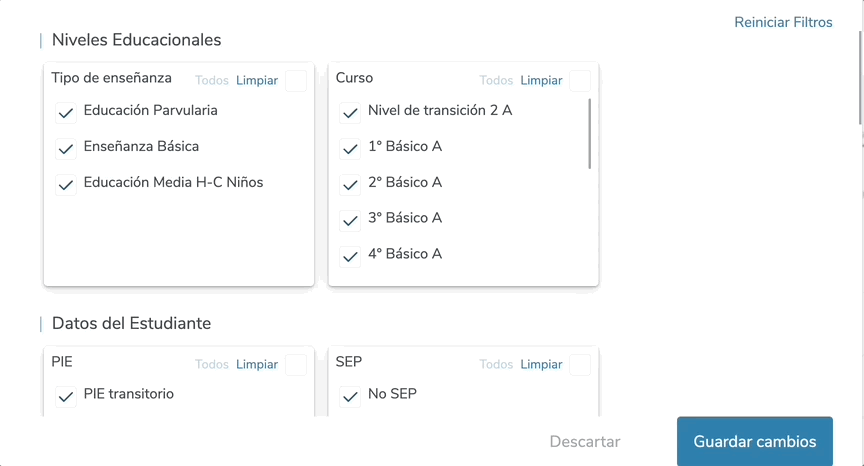Uncheck the 3° Básico A course

[x=350, y=221]
